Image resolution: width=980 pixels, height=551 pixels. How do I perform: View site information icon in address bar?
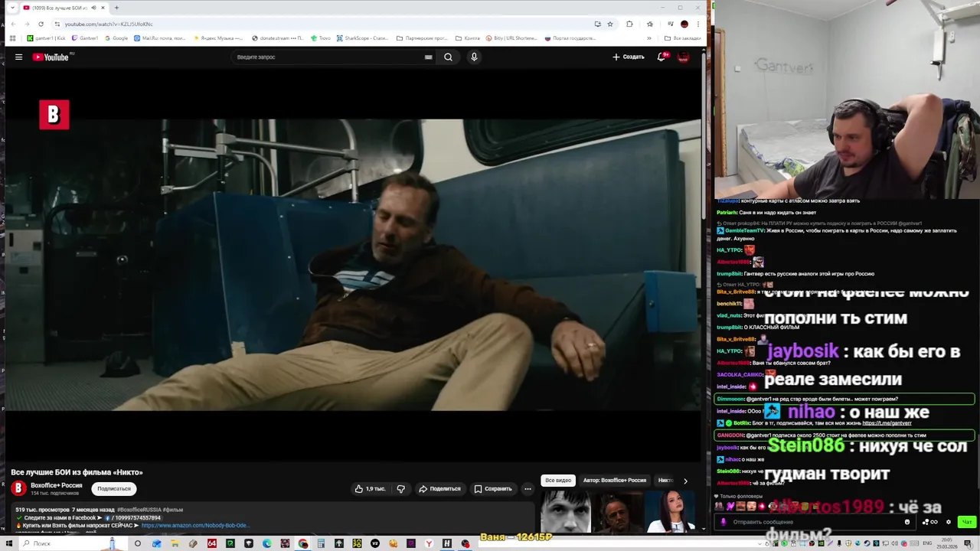point(57,24)
